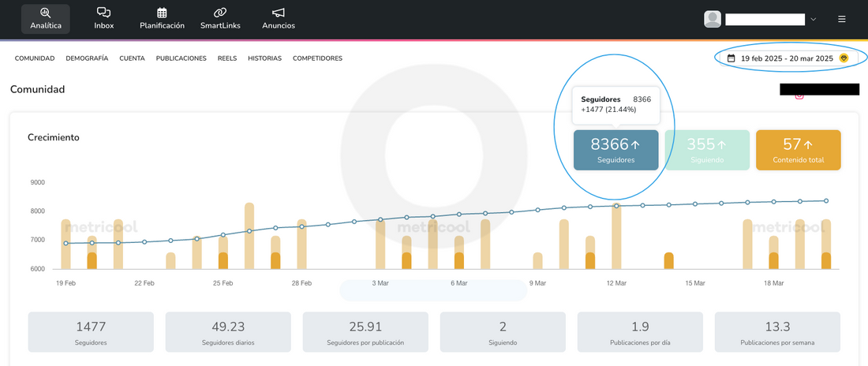Click the yellow premium badge in date picker

tap(844, 58)
